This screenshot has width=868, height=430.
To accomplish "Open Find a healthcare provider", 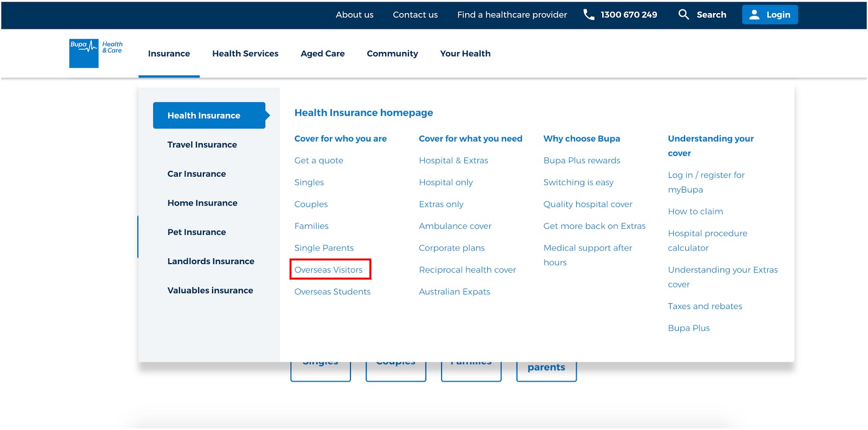I will [x=512, y=15].
